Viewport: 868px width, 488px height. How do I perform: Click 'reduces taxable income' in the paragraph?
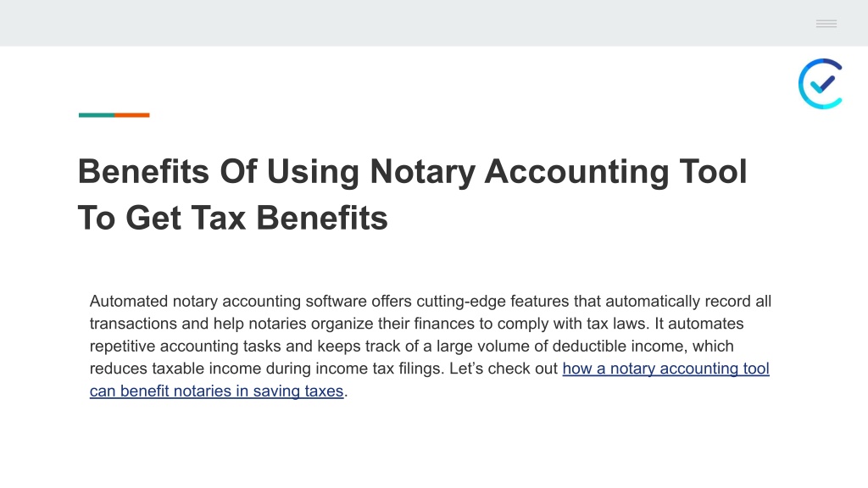click(175, 369)
